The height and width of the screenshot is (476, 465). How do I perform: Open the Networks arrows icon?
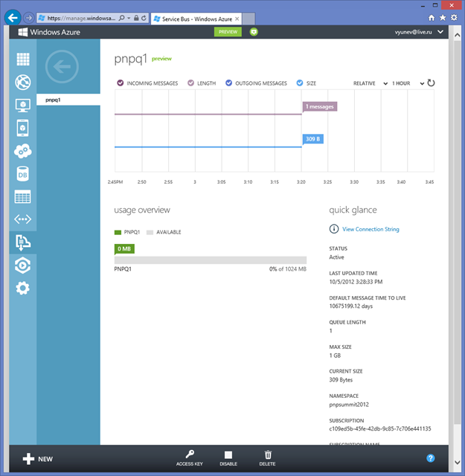pos(23,219)
